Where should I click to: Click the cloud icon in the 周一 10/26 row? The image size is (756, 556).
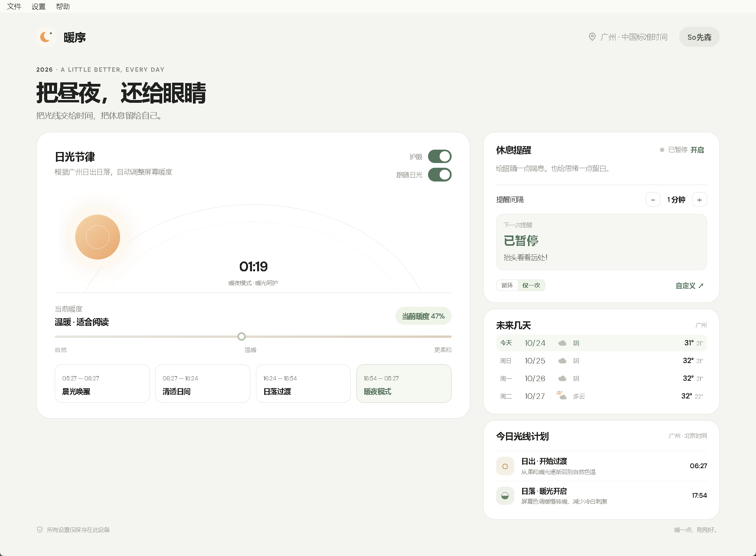pos(562,378)
